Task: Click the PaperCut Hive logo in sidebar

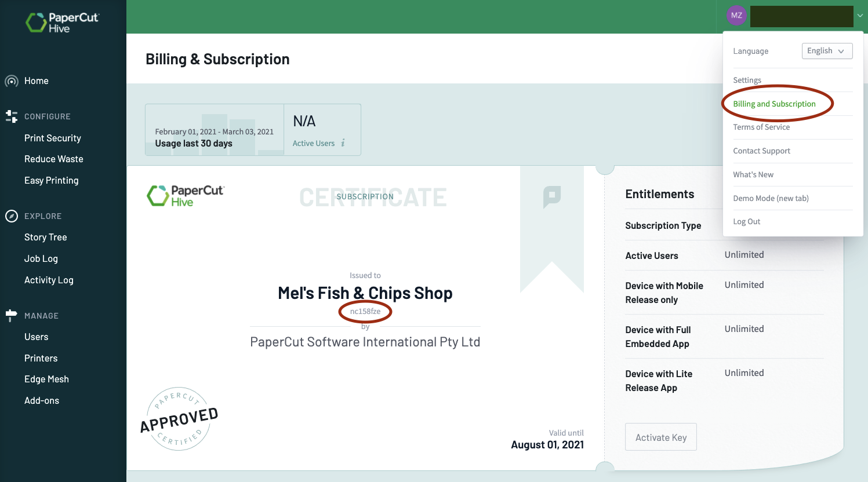Action: tap(63, 22)
